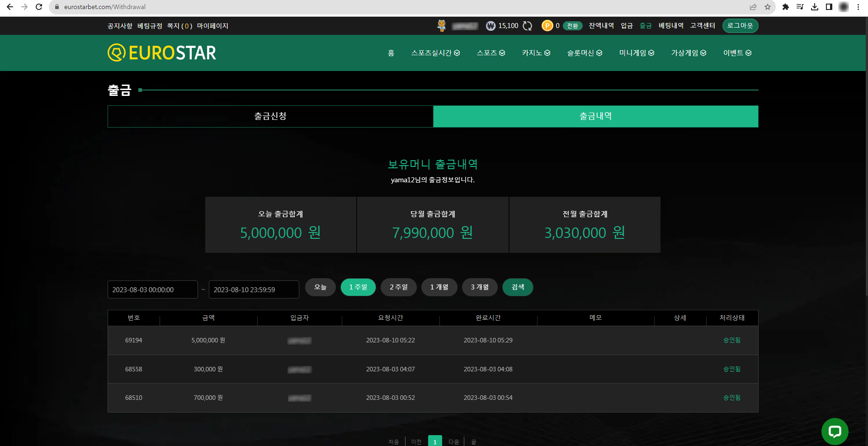Viewport: 868px width, 446px height.
Task: Switch to the 출금신청 tab
Action: (270, 116)
